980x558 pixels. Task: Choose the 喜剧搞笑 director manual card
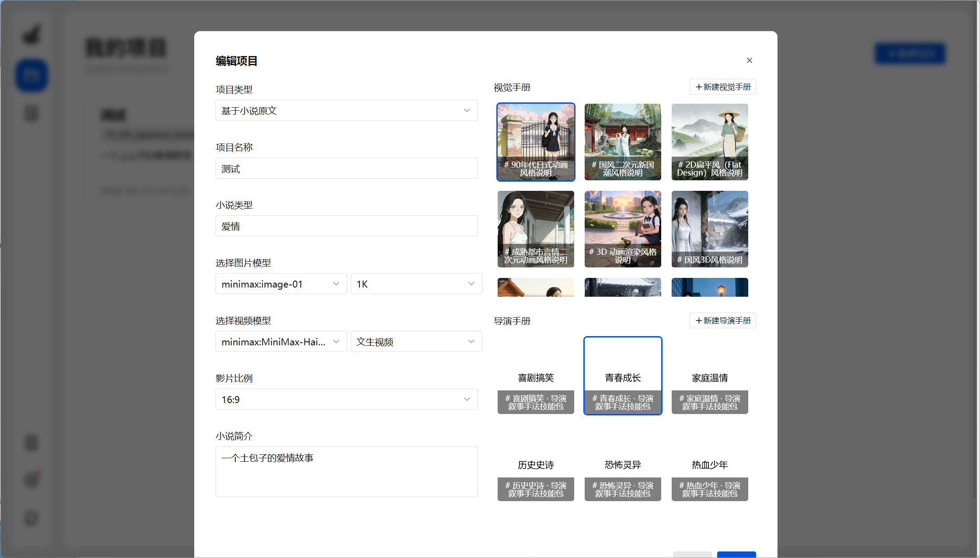(x=536, y=376)
